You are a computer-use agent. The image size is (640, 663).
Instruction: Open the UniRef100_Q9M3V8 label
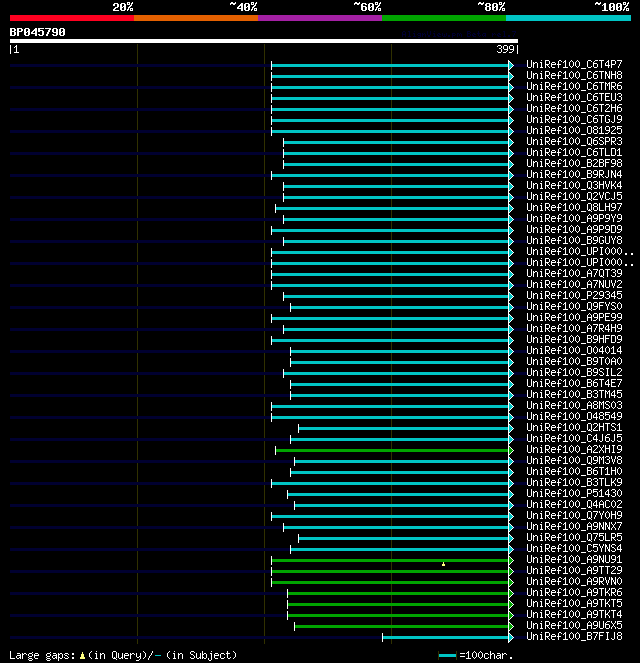[574, 460]
